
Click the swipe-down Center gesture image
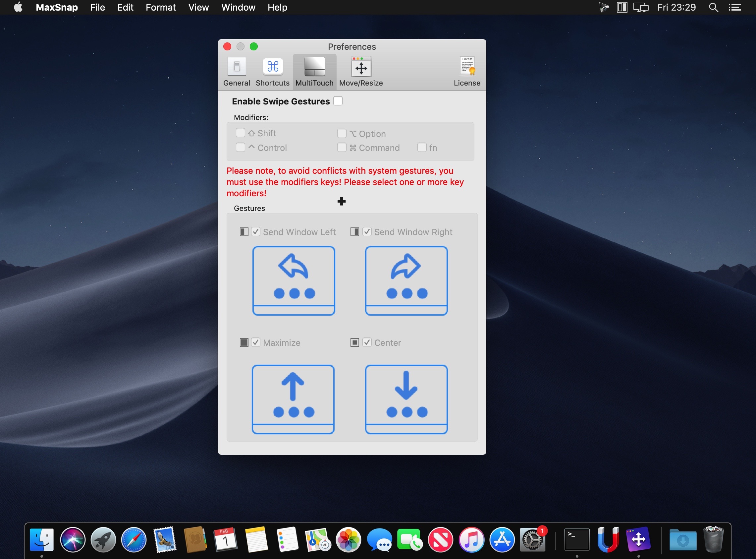[x=406, y=399]
